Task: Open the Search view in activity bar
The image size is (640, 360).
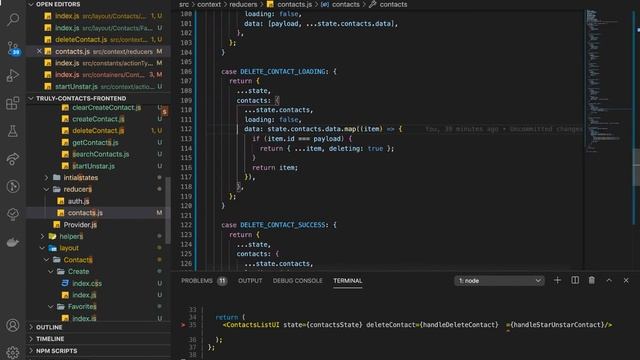Action: (x=13, y=19)
